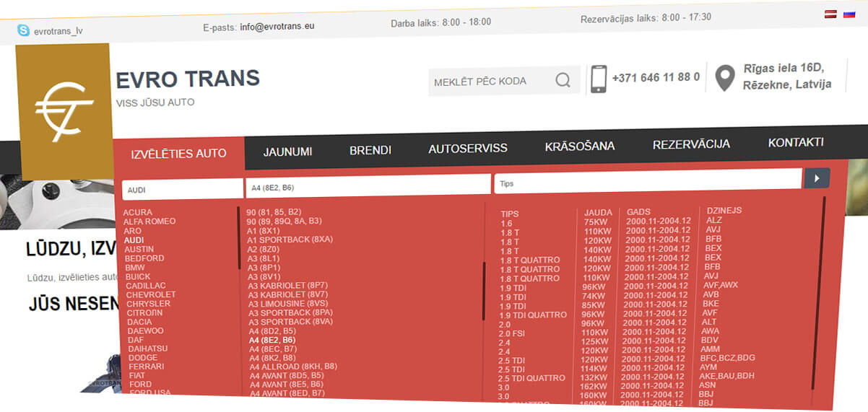
Task: Open the REZERVĀCIJA menu item
Action: pyautogui.click(x=691, y=144)
